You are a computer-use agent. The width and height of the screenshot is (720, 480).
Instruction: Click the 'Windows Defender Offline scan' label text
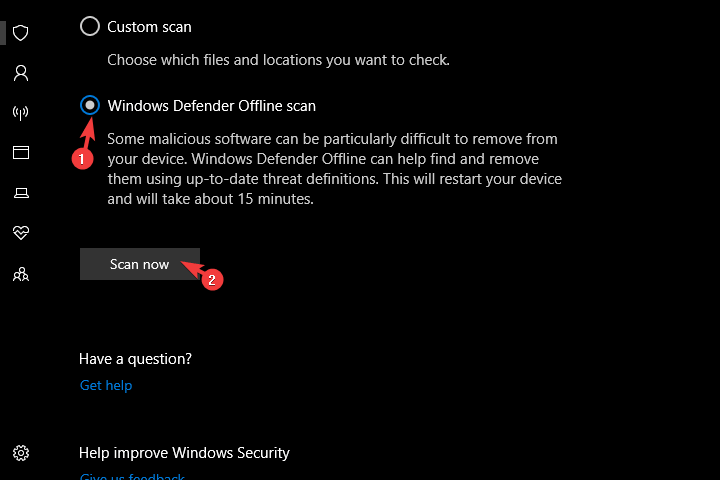(212, 106)
